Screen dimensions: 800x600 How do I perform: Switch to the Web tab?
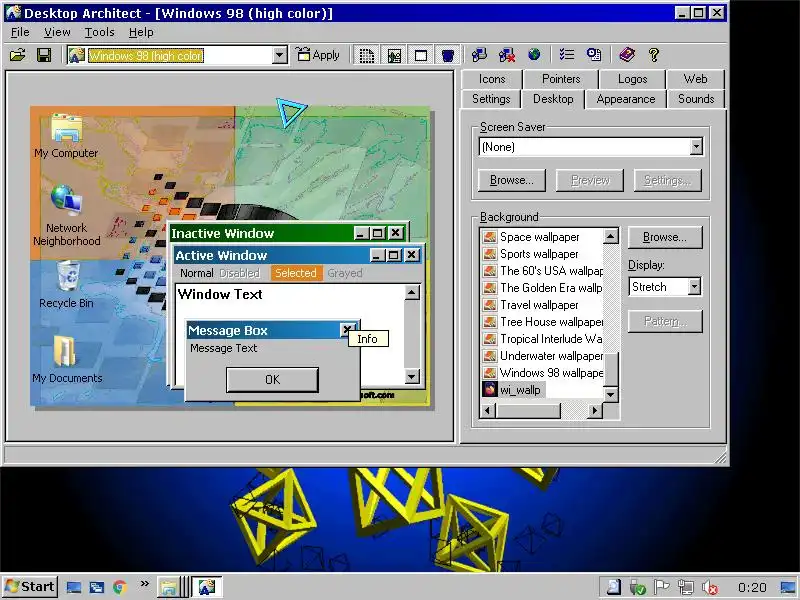(695, 79)
